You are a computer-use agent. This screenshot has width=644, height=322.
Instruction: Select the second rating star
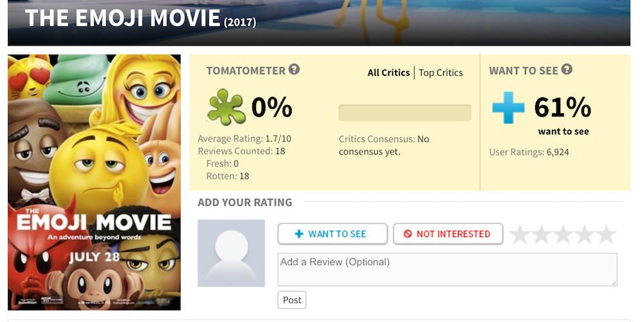[542, 234]
